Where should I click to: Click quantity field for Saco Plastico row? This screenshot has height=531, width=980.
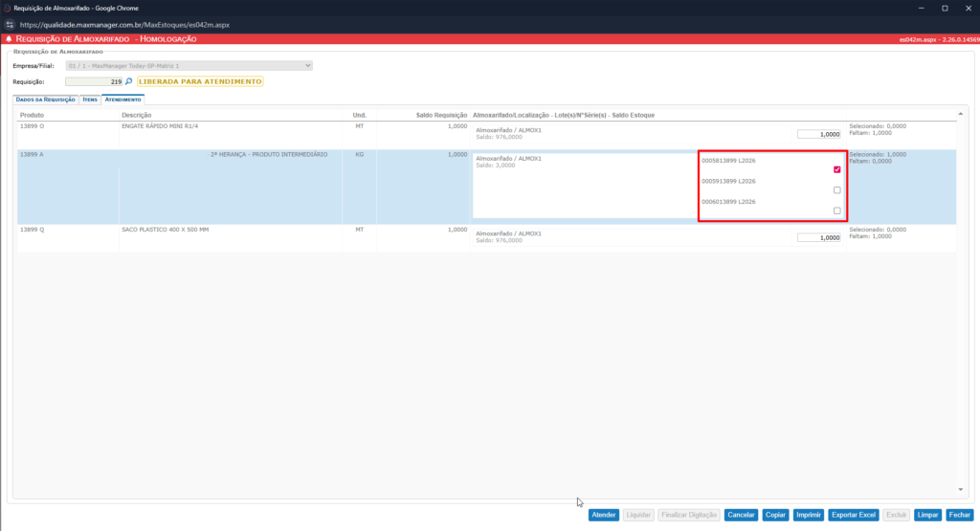click(x=819, y=237)
